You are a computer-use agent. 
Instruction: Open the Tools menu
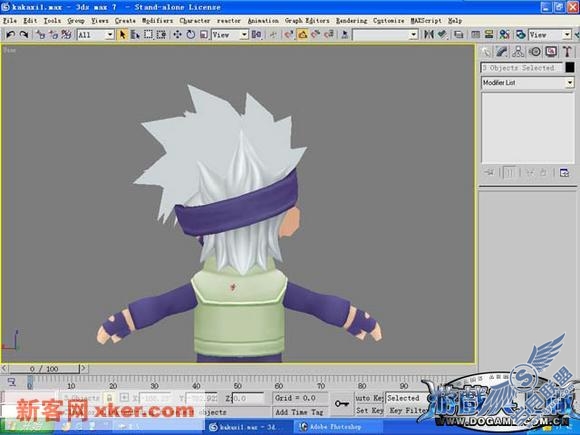point(52,21)
